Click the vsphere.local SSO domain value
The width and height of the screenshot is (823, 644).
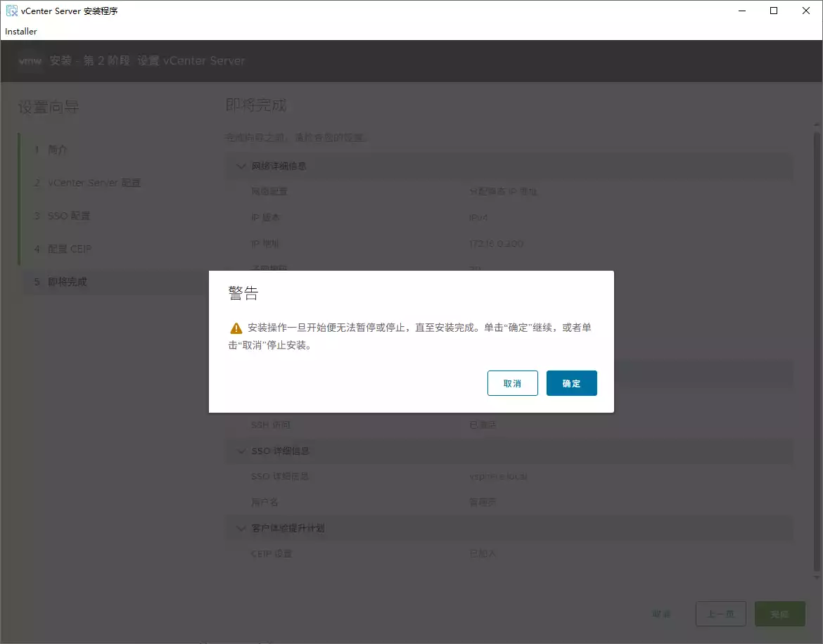click(498, 476)
